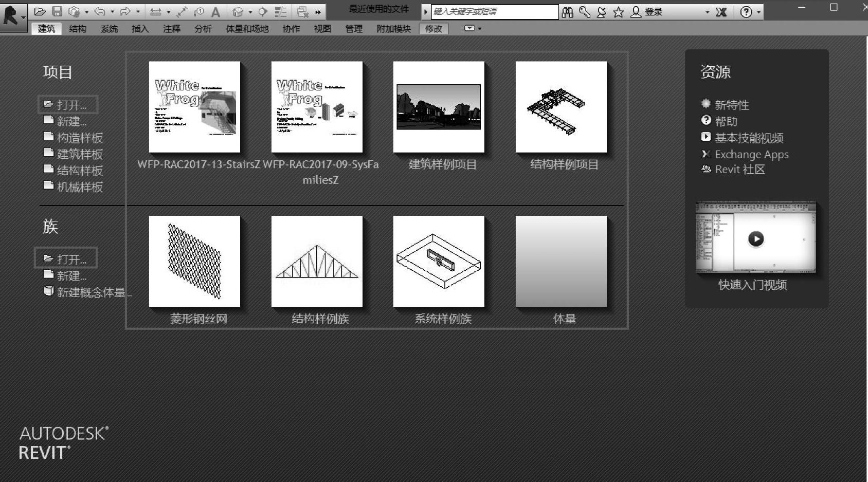Click the Save disk icon

point(57,12)
